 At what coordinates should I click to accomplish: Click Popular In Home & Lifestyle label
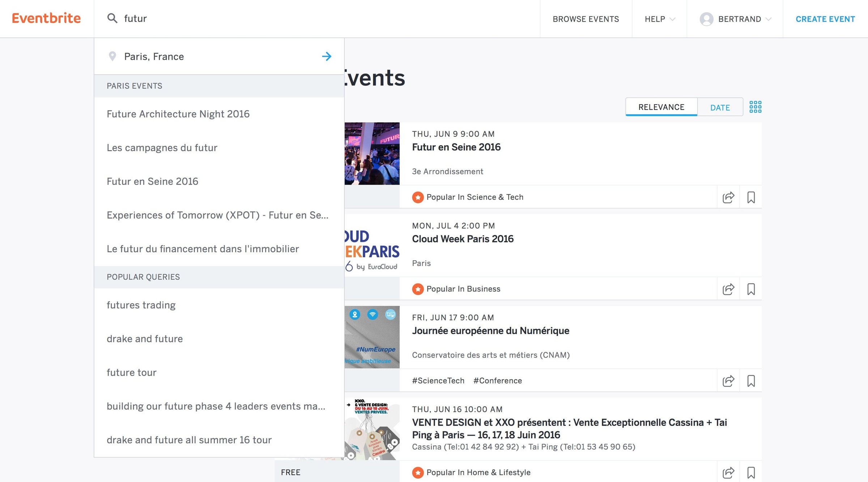478,472
